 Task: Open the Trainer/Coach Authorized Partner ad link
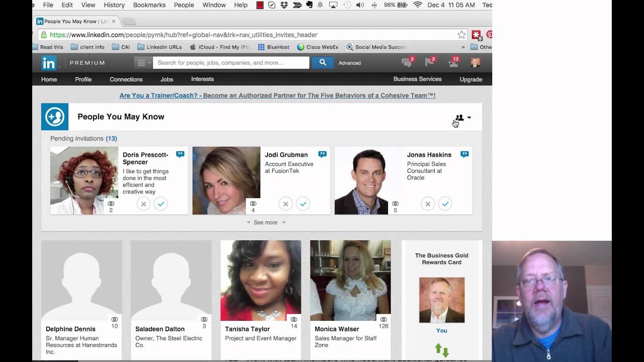point(277,96)
